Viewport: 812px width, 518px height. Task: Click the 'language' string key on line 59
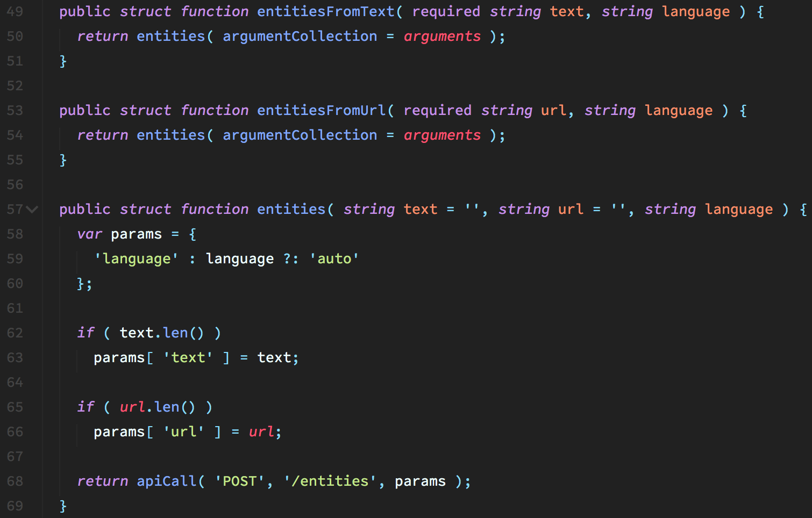click(x=137, y=258)
